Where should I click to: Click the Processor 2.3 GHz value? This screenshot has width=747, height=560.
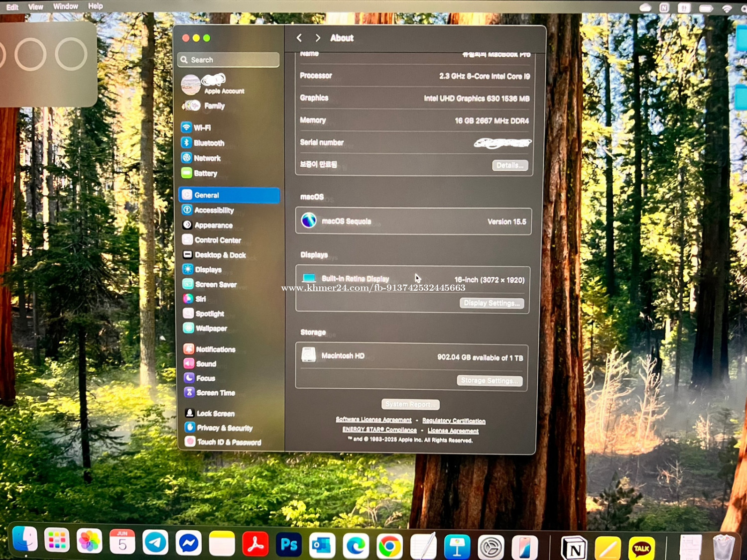coord(484,76)
